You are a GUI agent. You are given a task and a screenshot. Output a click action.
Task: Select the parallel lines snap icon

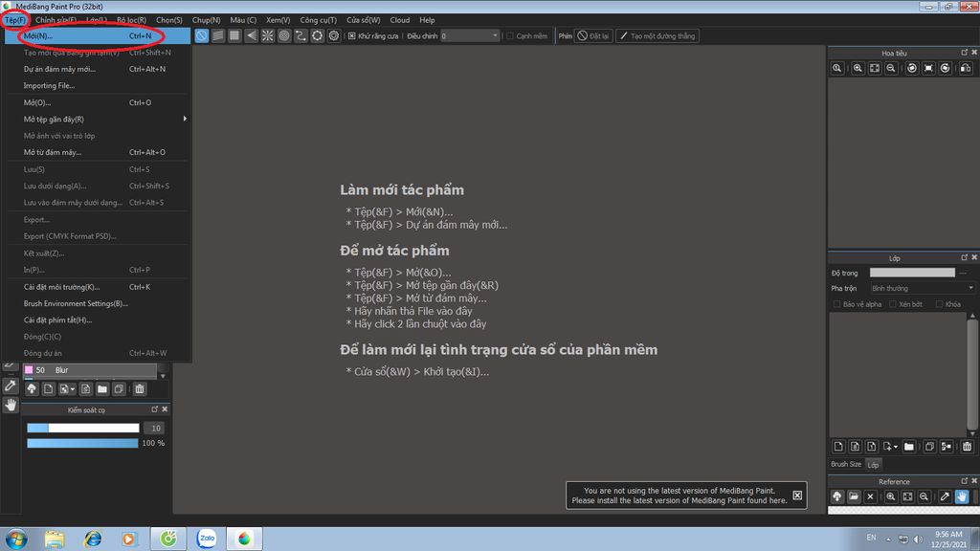218,35
